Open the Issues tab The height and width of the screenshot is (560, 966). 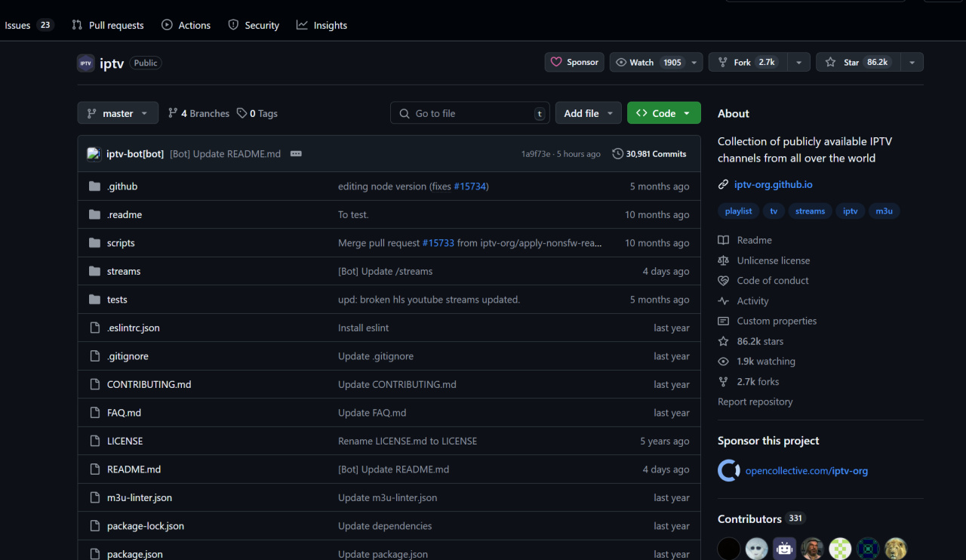tap(29, 25)
